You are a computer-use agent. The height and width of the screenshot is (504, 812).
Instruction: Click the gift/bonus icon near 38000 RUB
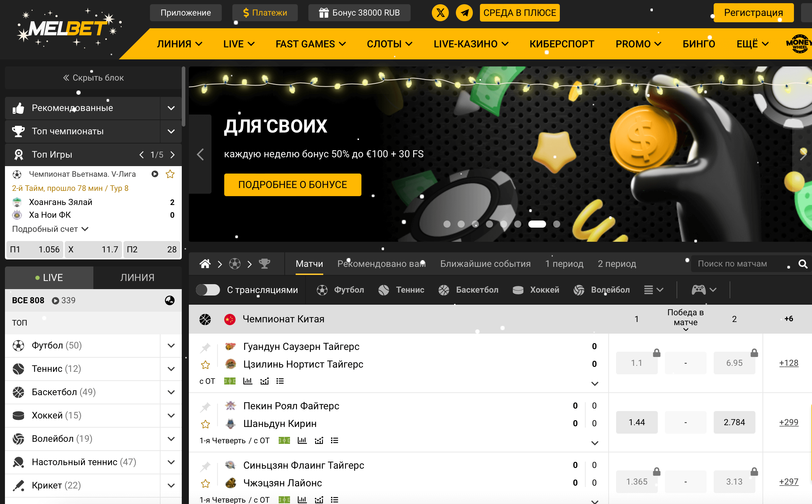[323, 13]
